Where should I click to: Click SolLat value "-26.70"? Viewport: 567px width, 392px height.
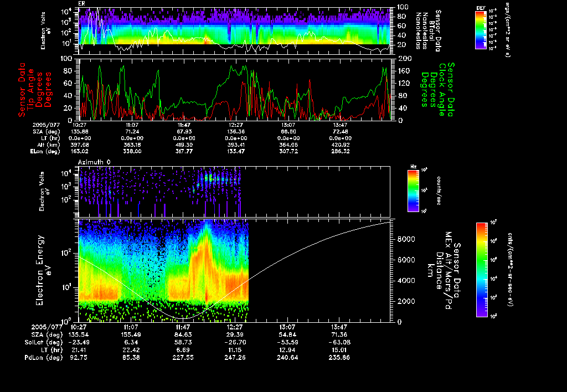[235, 342]
